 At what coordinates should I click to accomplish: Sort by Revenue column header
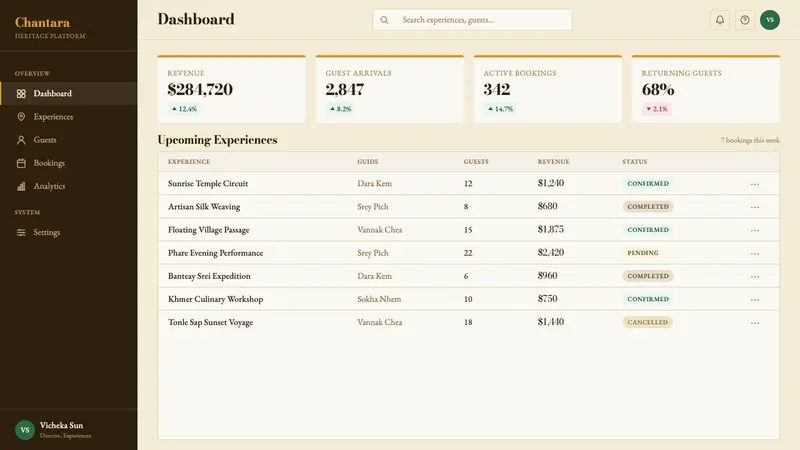tap(554, 161)
